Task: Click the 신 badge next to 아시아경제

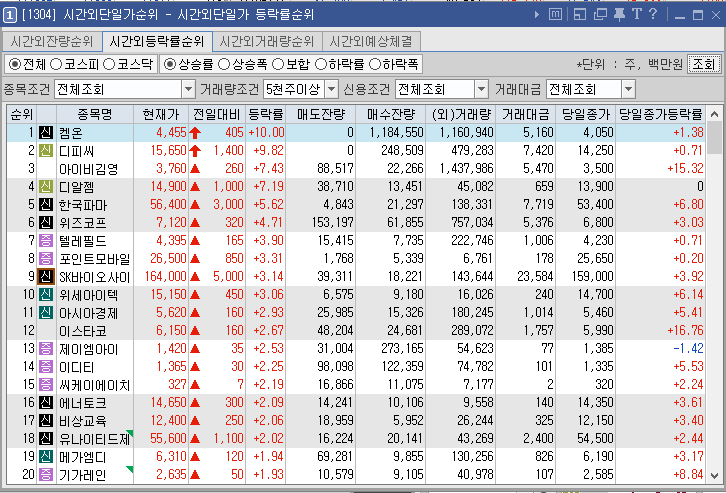Action: coord(46,312)
